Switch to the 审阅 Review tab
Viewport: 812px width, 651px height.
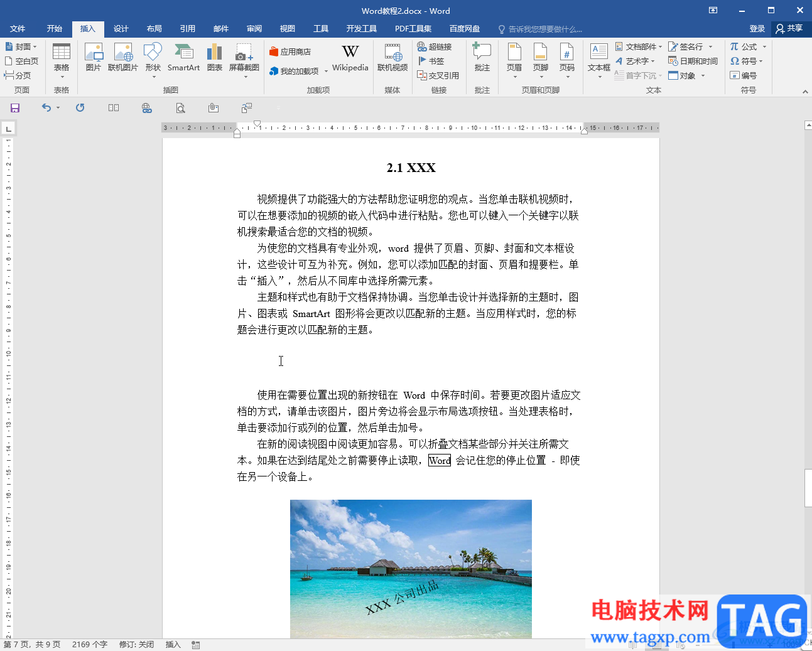254,29
